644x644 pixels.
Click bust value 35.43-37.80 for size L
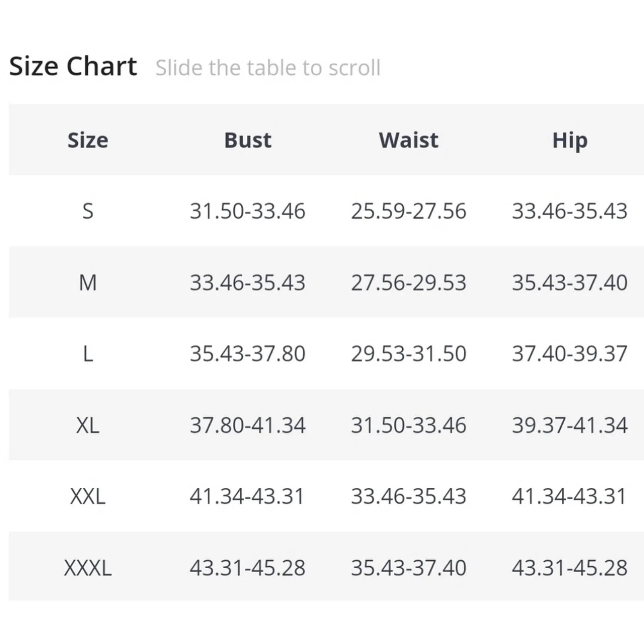248,354
